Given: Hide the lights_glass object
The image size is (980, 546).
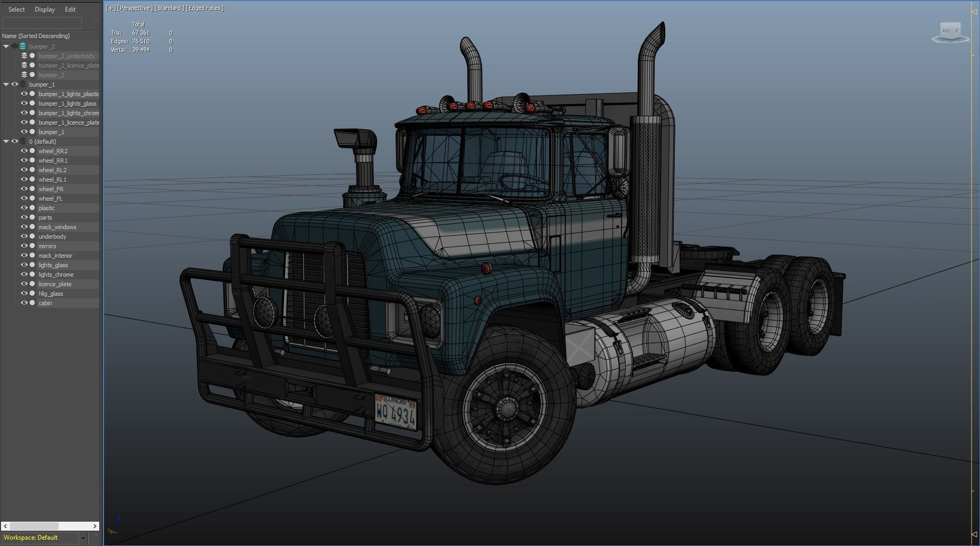Looking at the screenshot, I should click(x=24, y=265).
